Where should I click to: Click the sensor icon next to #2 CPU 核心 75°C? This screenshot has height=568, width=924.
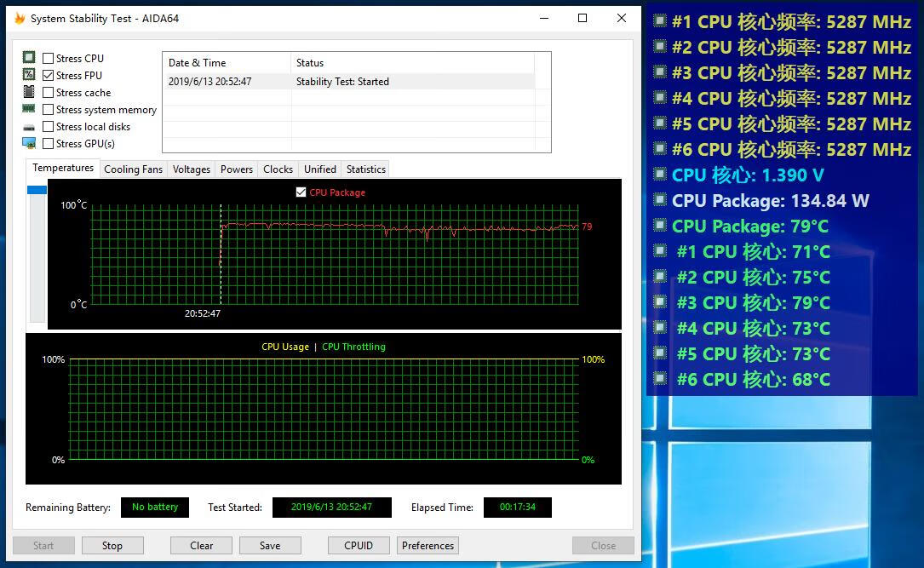point(660,277)
